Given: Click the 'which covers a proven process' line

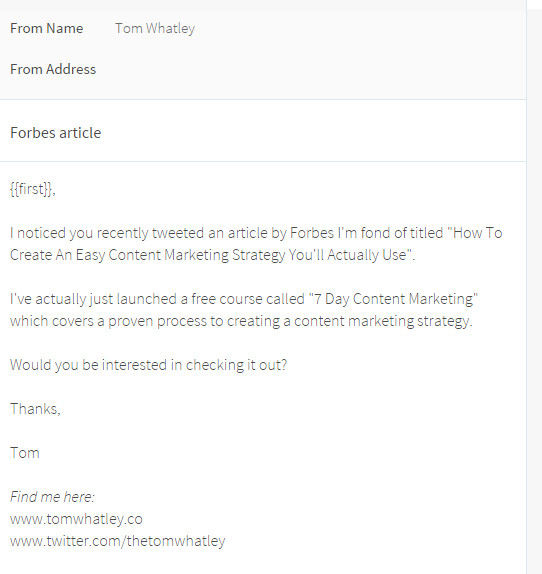Looking at the screenshot, I should [x=241, y=321].
